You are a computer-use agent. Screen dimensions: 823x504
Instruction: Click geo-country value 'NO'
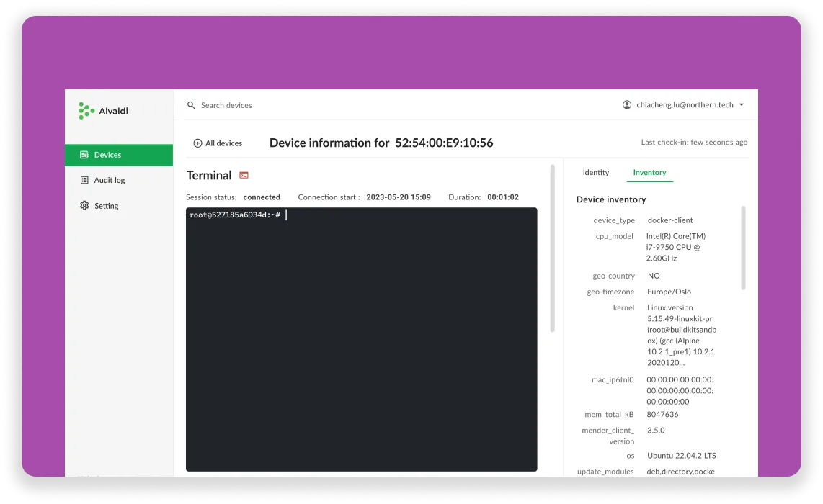pos(654,276)
